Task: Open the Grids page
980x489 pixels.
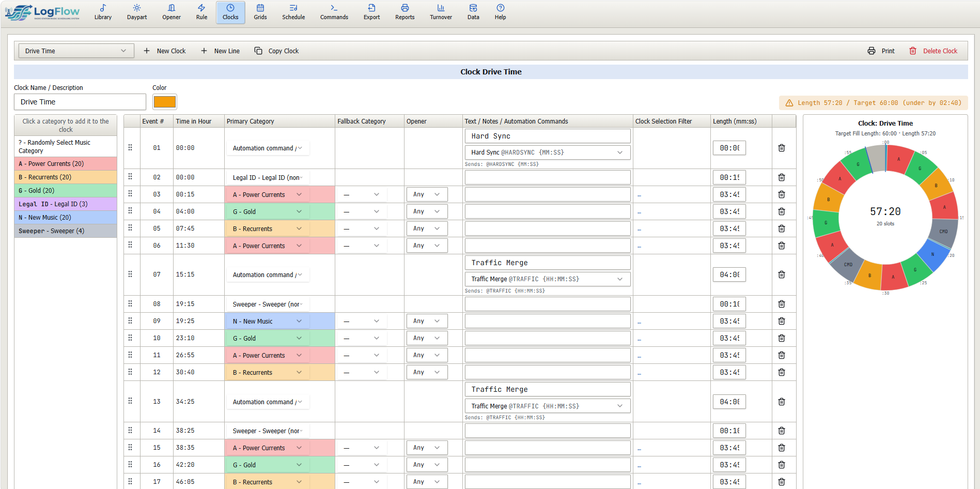Action: point(260,12)
